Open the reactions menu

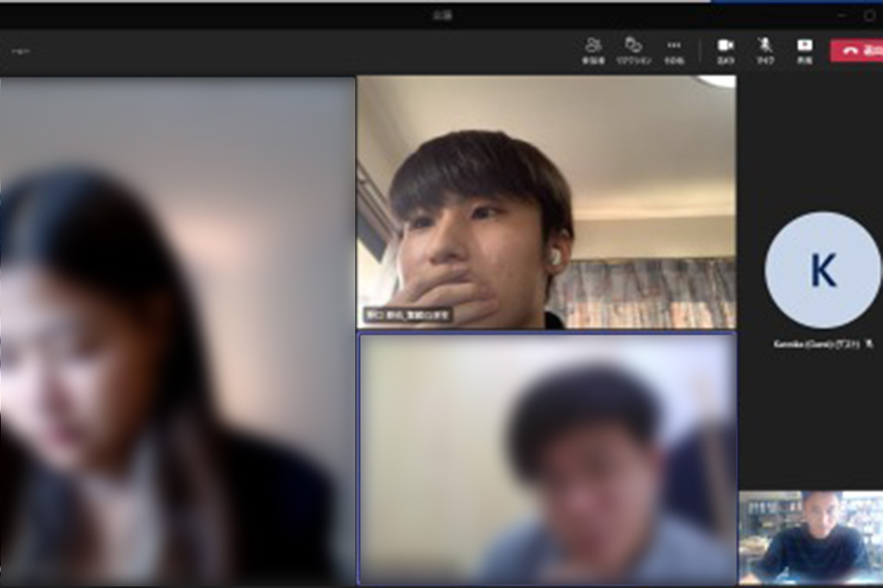point(633,49)
